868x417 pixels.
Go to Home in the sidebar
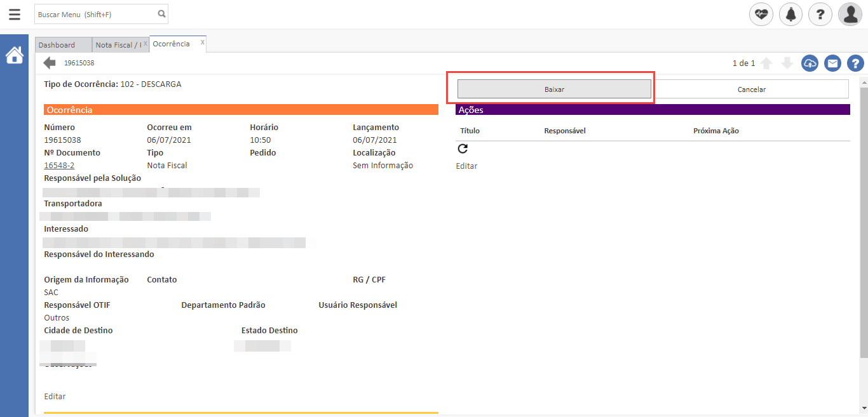tap(14, 55)
